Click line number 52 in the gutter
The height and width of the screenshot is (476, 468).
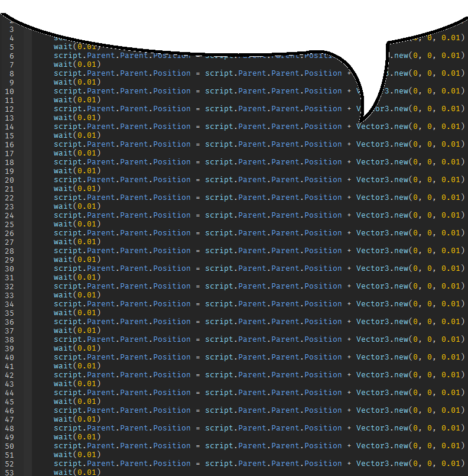[11, 464]
